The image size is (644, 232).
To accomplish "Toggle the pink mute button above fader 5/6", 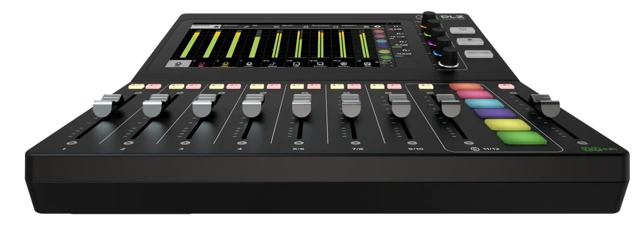I will [x=314, y=86].
